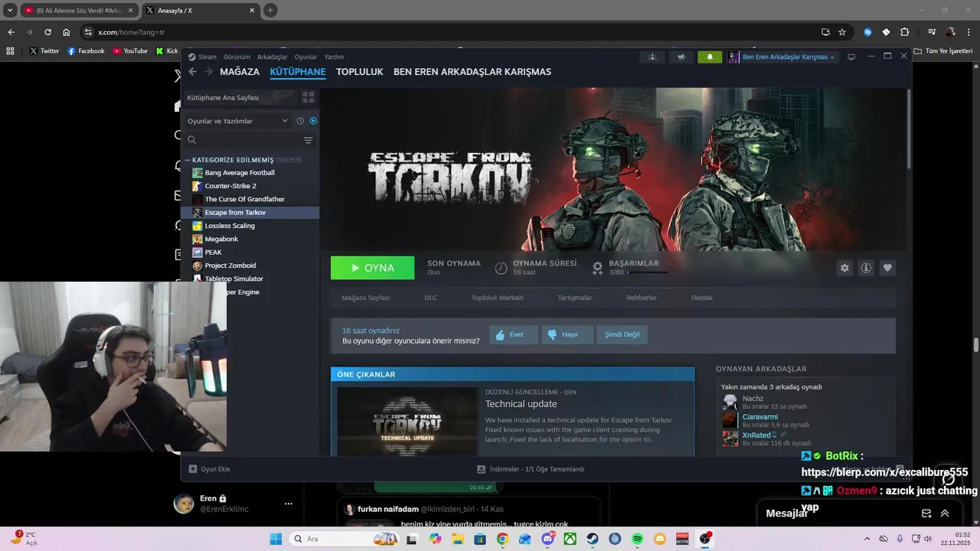Open friend XnRated in playing friends

point(756,435)
